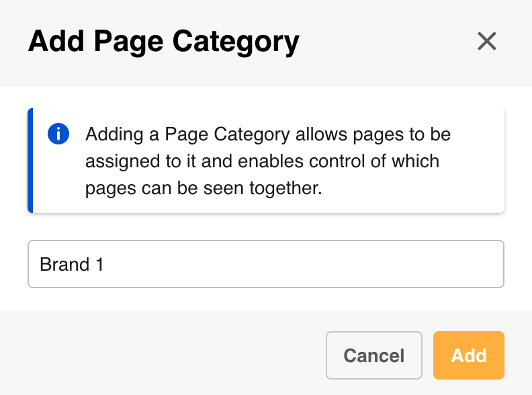
Task: Click the info message about Page Categories
Action: (269, 161)
